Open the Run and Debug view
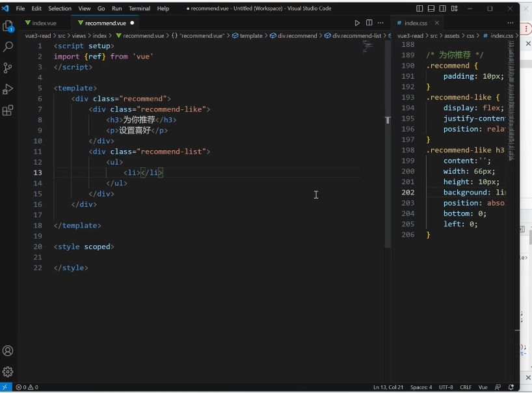This screenshot has width=532, height=393. (x=8, y=89)
